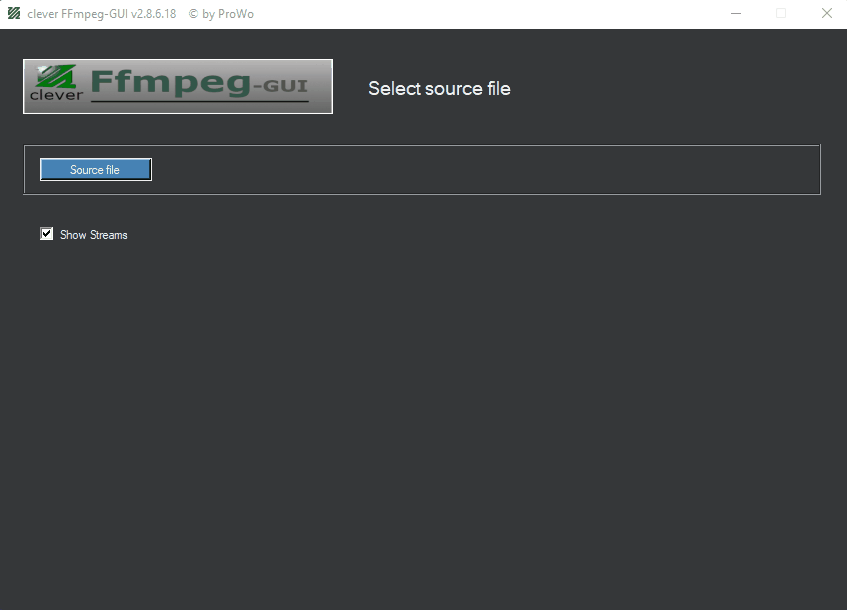847x610 pixels.
Task: Click the empty area below Show Streams
Action: (420, 420)
